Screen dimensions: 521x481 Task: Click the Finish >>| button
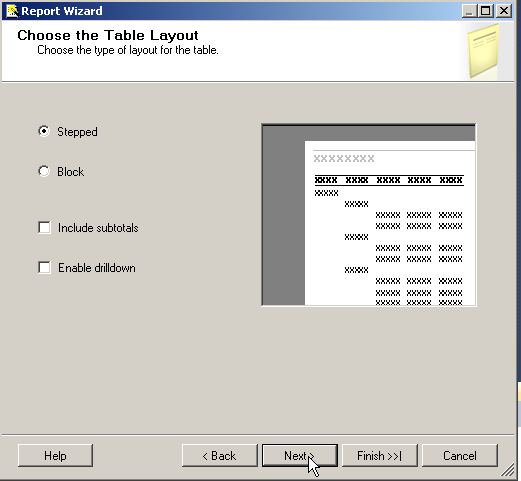pos(380,455)
